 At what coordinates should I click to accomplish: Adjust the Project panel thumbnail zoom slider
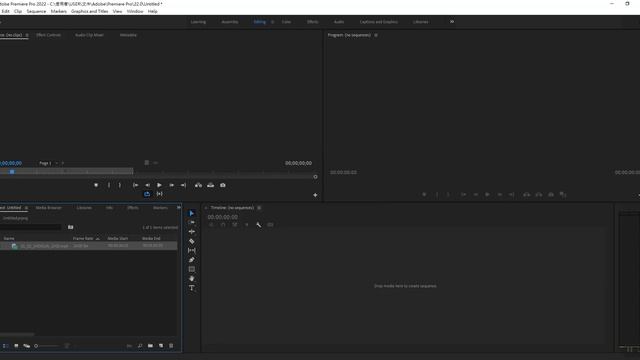(x=47, y=346)
